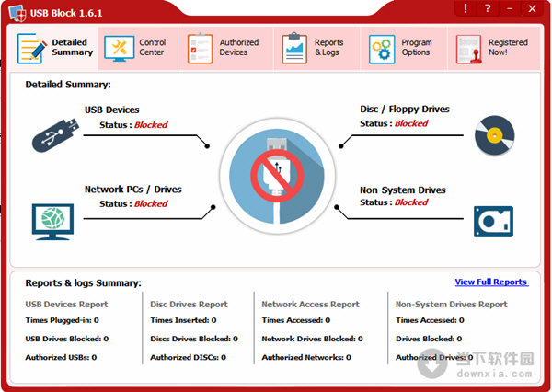
Task: Click the USB Block 1.6.1 title text
Action: (x=66, y=13)
